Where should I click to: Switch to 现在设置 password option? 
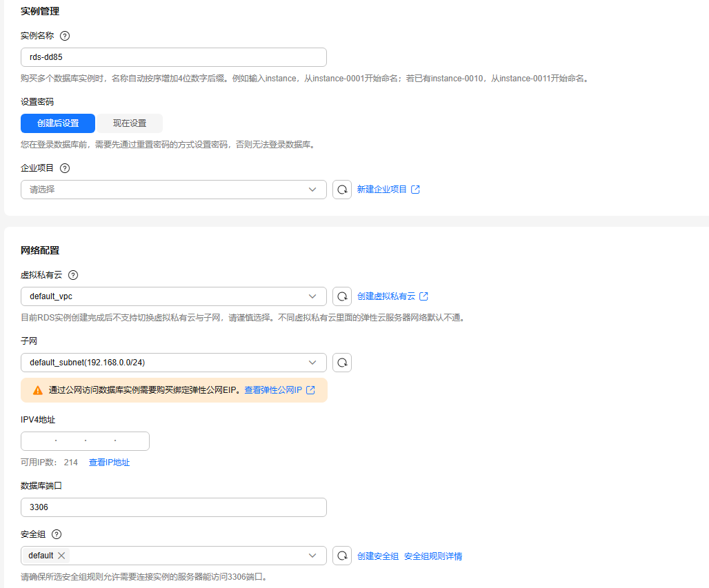[x=130, y=123]
